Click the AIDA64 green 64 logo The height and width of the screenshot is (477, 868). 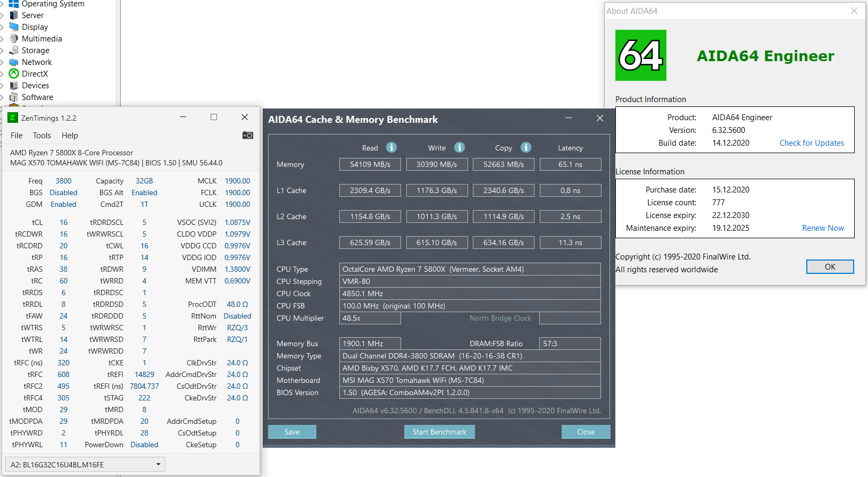641,55
